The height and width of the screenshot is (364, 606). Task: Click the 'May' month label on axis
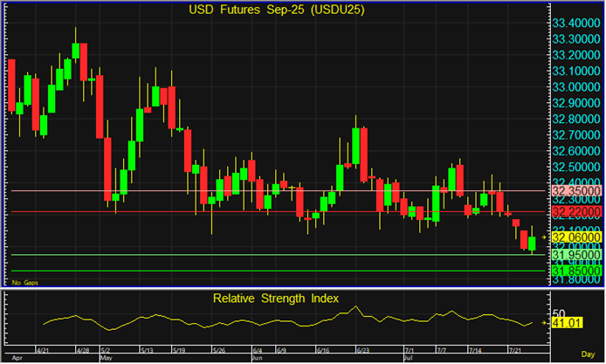tap(107, 358)
